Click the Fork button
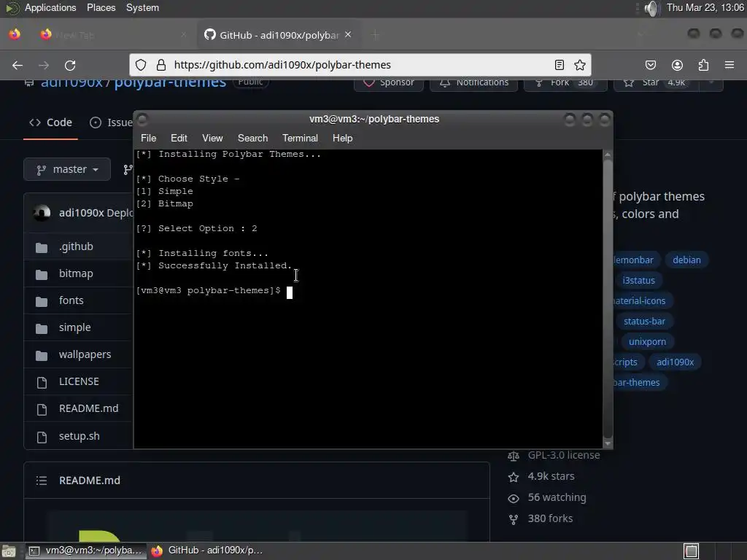 click(x=565, y=83)
